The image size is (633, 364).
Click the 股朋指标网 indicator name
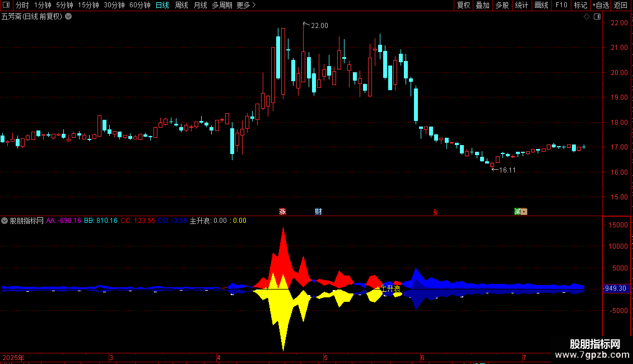tap(27, 221)
